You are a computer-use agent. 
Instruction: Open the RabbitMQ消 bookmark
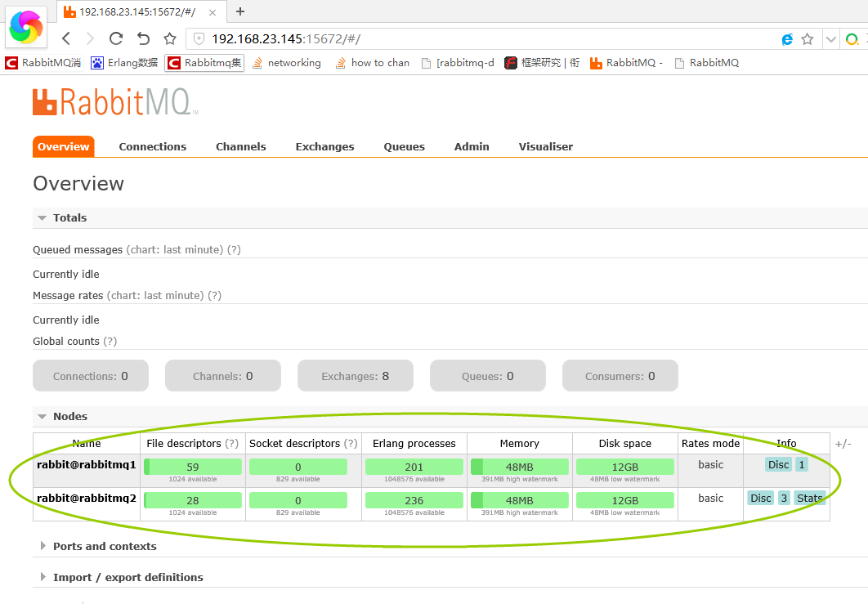tap(43, 63)
